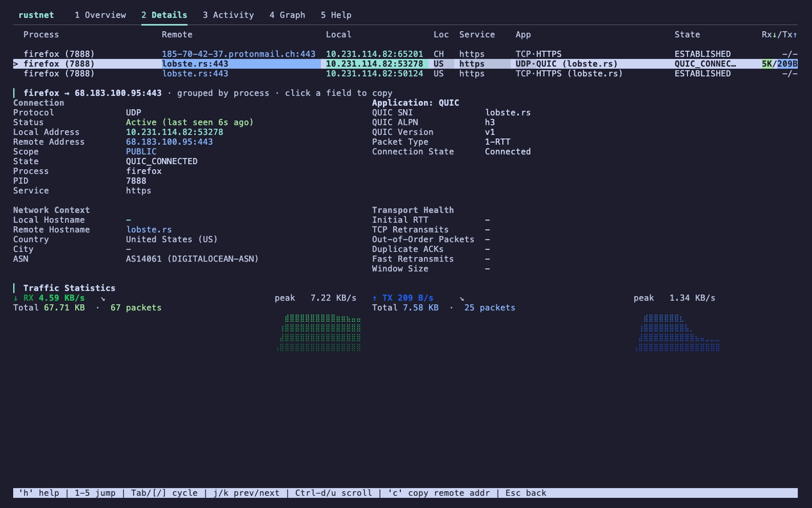Click the Service column header
This screenshot has width=812, height=508.
477,35
